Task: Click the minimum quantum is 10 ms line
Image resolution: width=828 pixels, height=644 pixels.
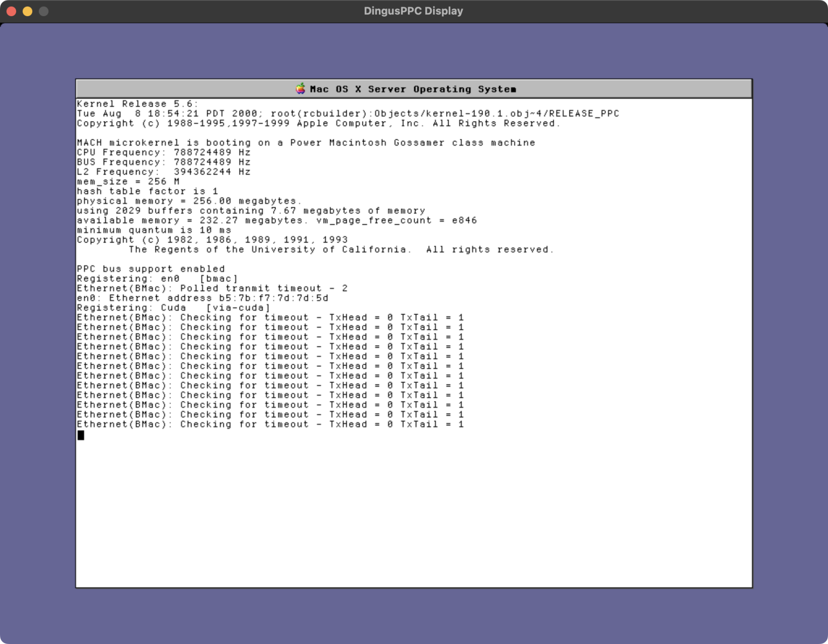Action: pos(154,230)
